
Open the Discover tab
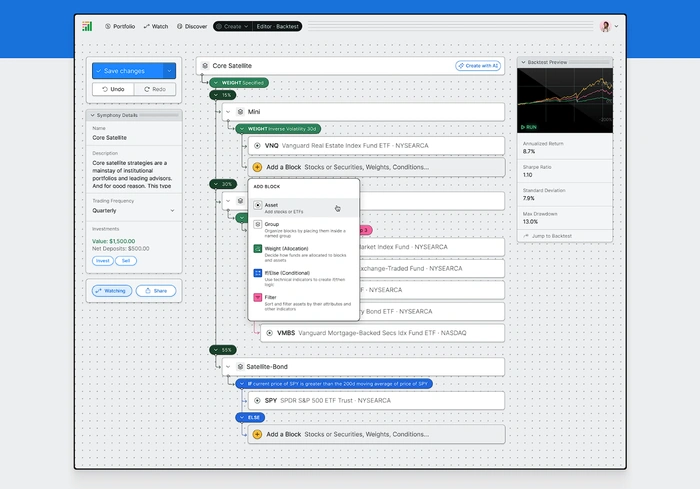pyautogui.click(x=192, y=26)
